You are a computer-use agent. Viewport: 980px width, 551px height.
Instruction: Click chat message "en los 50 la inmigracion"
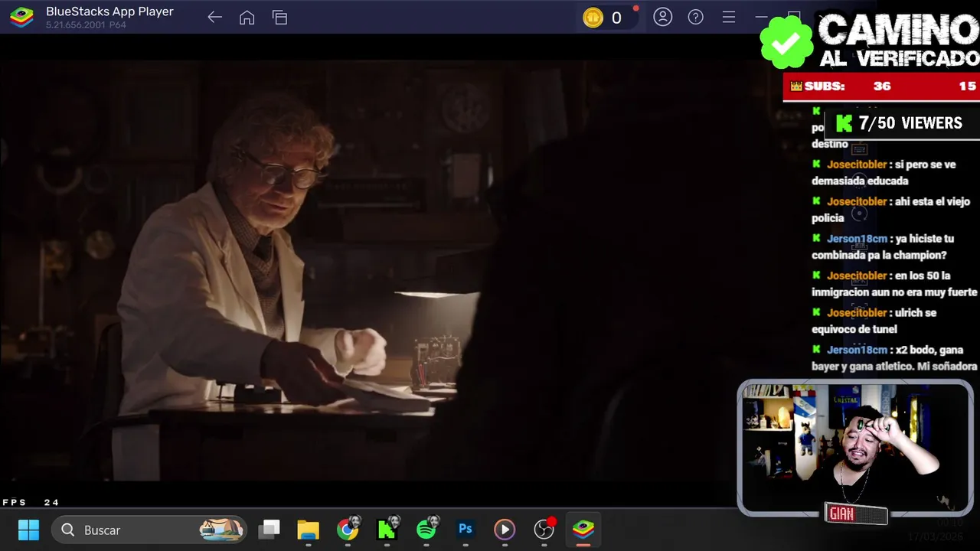[x=894, y=283]
